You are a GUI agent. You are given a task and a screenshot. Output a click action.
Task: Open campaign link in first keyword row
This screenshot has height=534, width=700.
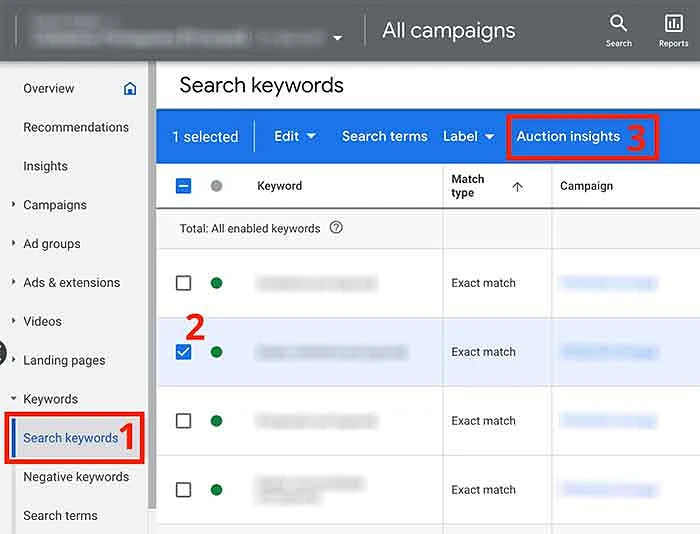tap(608, 283)
